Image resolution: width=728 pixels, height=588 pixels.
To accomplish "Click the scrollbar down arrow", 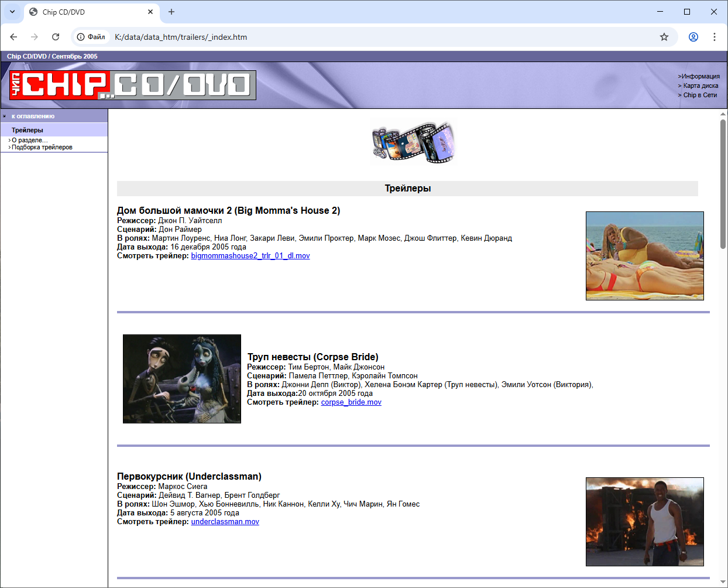I will [723, 583].
